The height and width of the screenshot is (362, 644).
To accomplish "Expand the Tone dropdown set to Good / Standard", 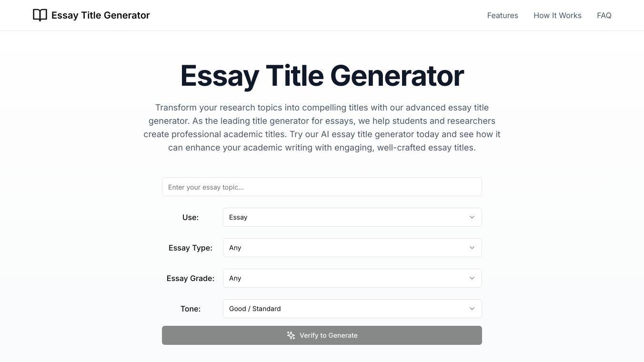I will 352,309.
